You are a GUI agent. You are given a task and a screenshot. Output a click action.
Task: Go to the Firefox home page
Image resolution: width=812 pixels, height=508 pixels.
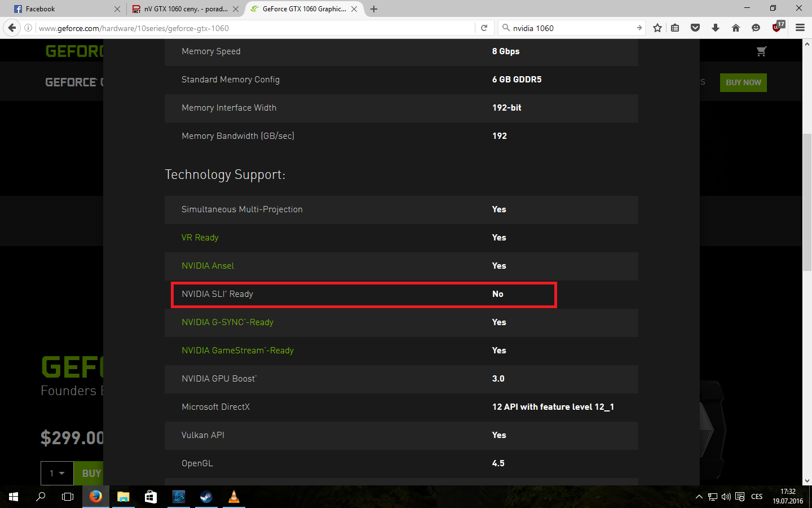[x=736, y=28]
